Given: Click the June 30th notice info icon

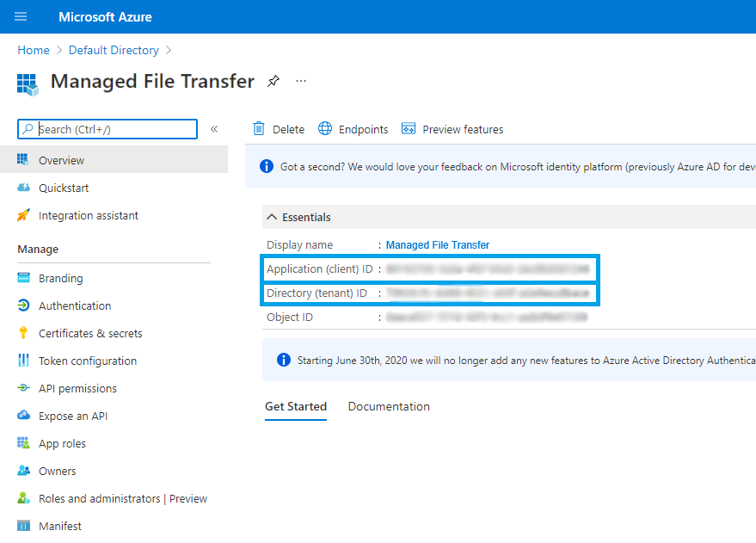Looking at the screenshot, I should tap(284, 360).
